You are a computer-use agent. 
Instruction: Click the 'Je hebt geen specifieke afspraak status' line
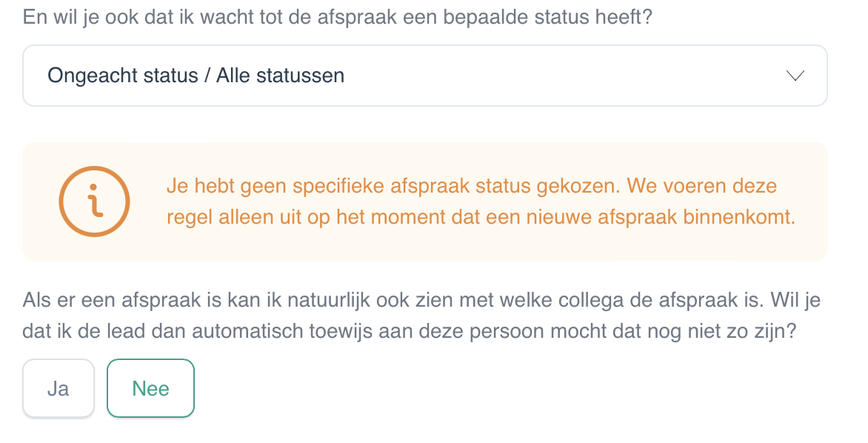point(472,186)
